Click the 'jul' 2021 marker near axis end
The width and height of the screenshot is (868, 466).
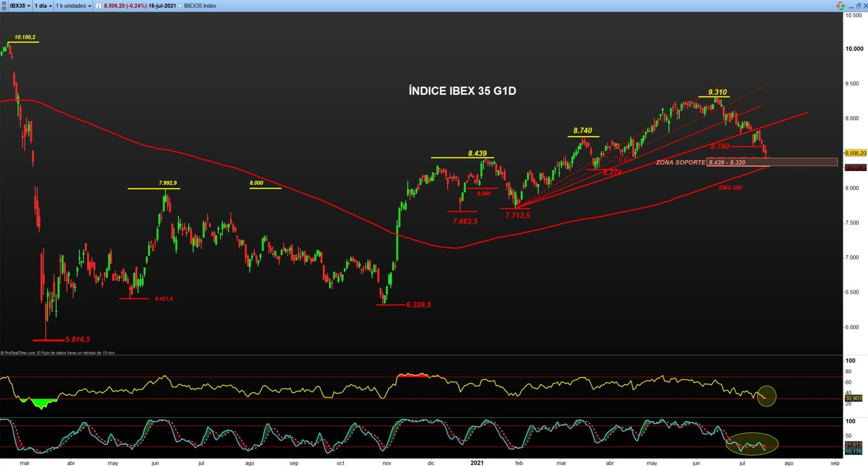[742, 463]
